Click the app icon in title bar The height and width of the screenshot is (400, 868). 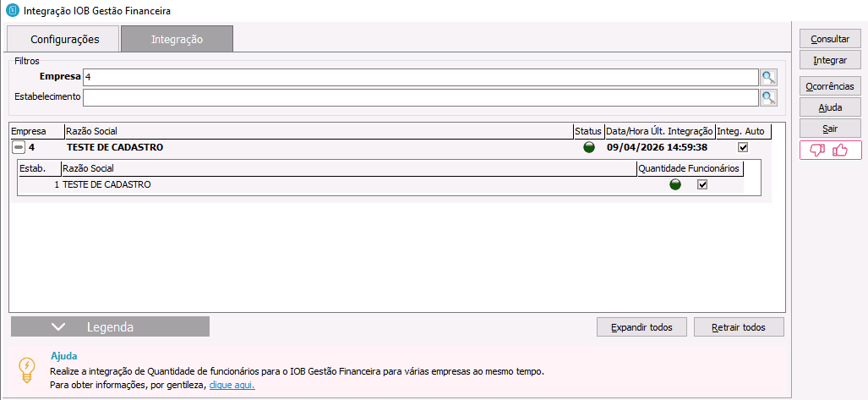pyautogui.click(x=11, y=10)
